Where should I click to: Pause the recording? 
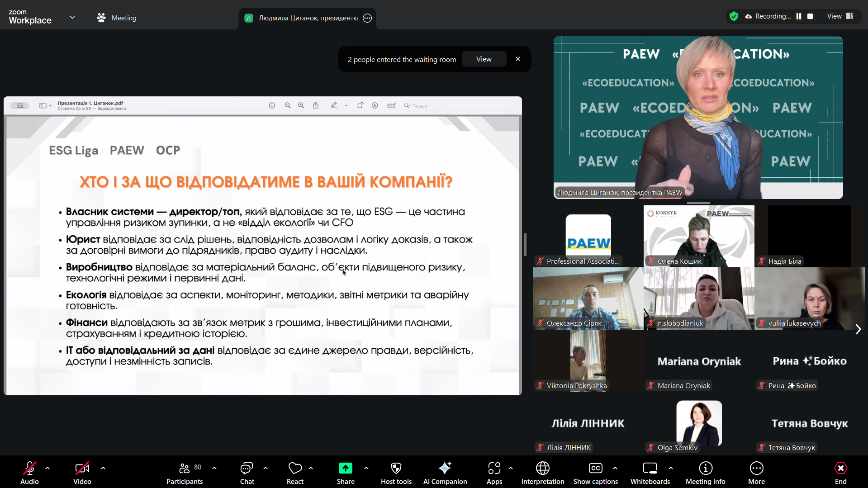click(x=799, y=16)
